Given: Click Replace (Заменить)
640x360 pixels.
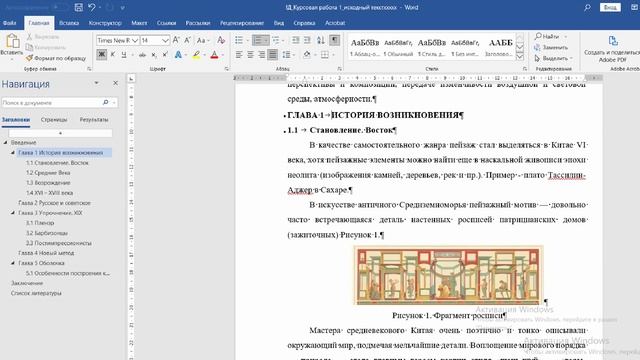Looking at the screenshot, I should pos(551,47).
